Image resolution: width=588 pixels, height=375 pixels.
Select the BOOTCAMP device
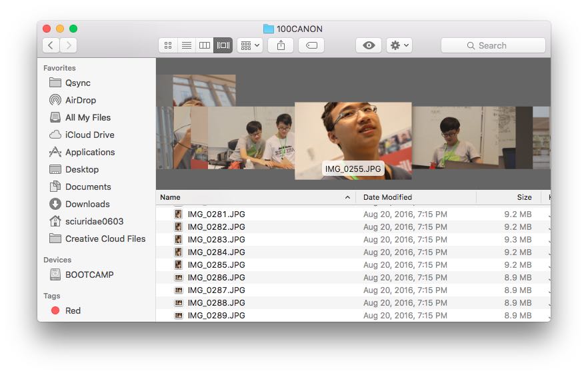tap(89, 274)
